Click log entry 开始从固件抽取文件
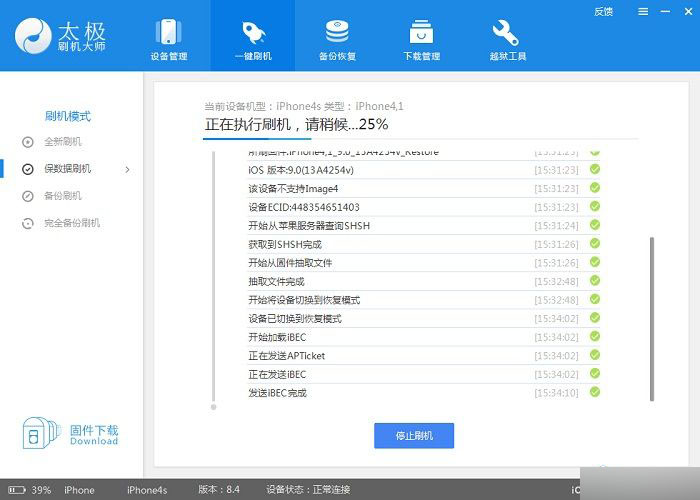700x500 pixels. (x=290, y=263)
